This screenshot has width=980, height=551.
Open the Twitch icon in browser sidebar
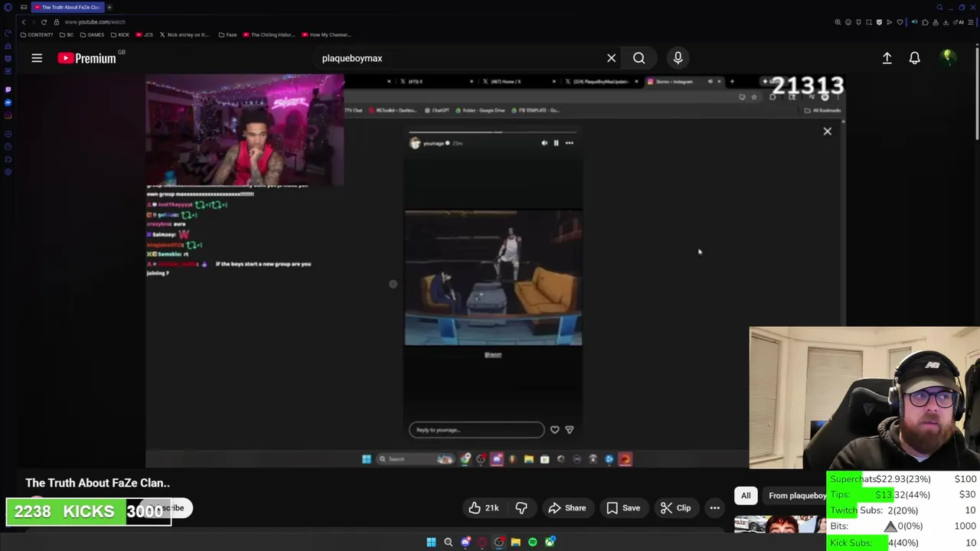[x=8, y=90]
